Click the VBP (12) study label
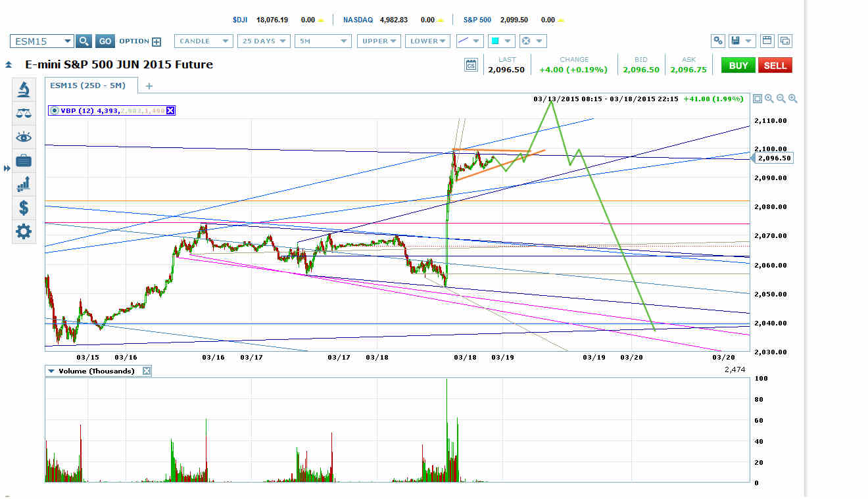 76,110
